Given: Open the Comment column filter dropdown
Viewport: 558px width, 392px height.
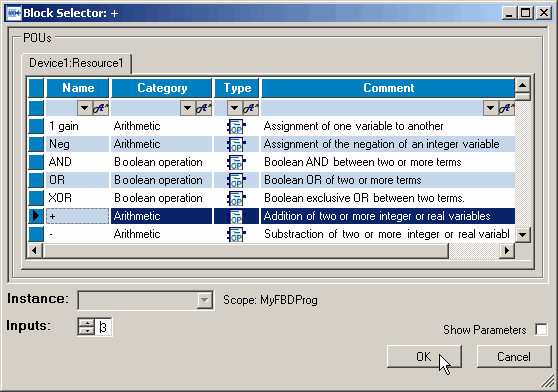Looking at the screenshot, I should click(x=490, y=108).
